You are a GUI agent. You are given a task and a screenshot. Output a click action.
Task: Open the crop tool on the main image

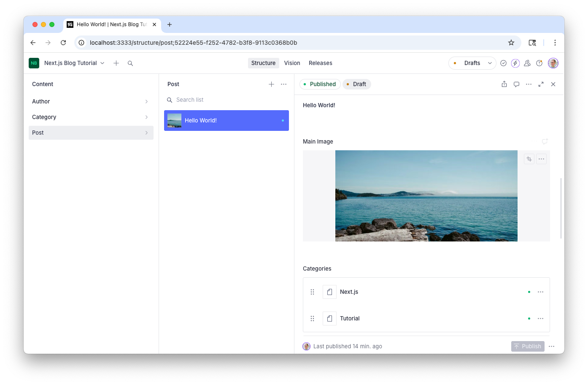529,159
